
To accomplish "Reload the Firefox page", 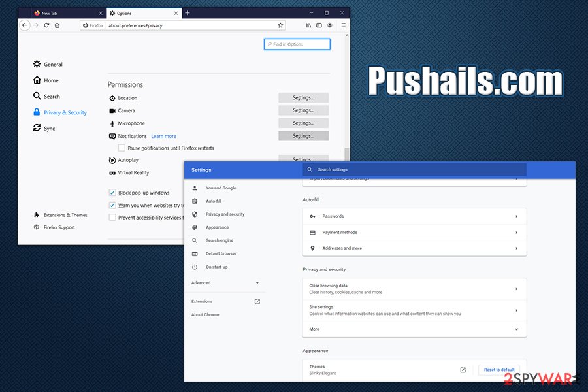I will [46, 25].
